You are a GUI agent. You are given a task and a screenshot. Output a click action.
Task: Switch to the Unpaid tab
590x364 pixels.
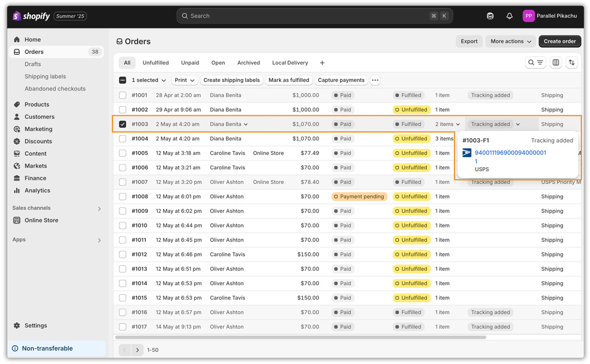point(190,63)
